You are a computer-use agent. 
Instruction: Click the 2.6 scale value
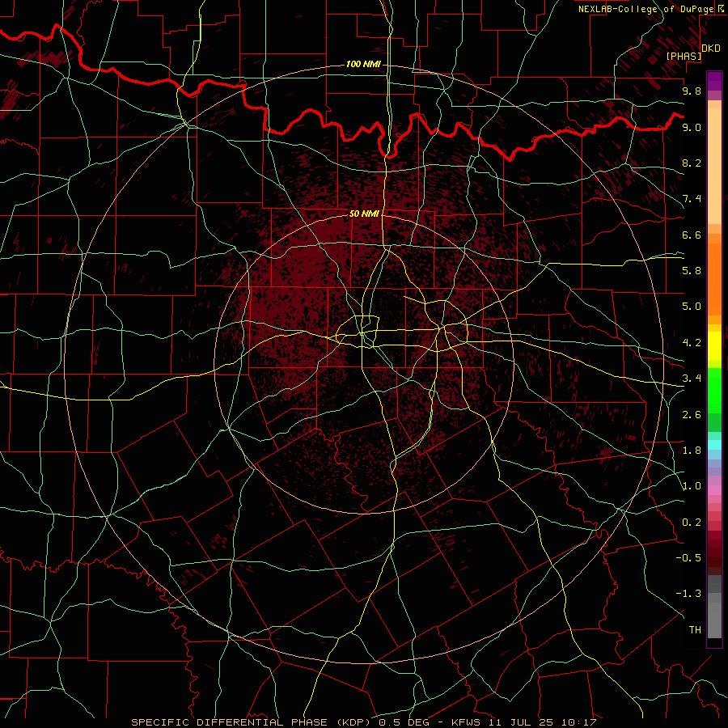pyautogui.click(x=692, y=415)
